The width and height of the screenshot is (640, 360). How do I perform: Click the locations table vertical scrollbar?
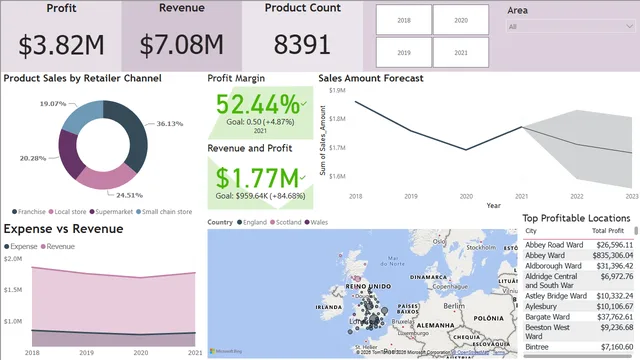pyautogui.click(x=636, y=231)
